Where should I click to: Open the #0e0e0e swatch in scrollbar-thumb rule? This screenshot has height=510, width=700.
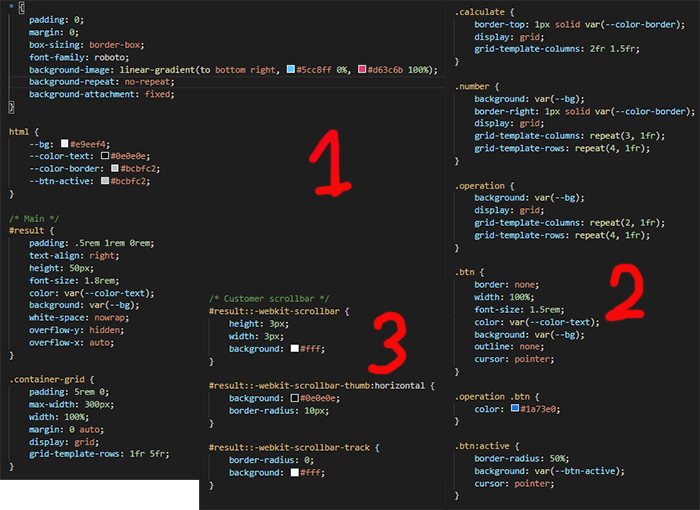click(x=295, y=398)
